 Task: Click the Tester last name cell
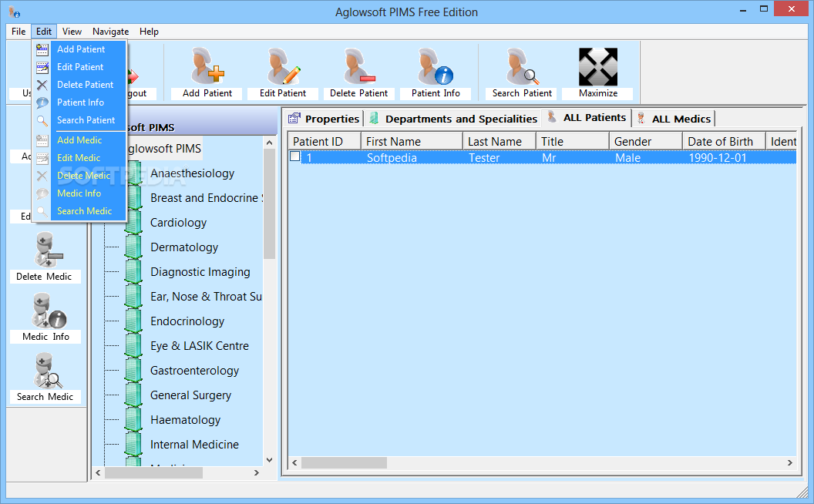(484, 158)
